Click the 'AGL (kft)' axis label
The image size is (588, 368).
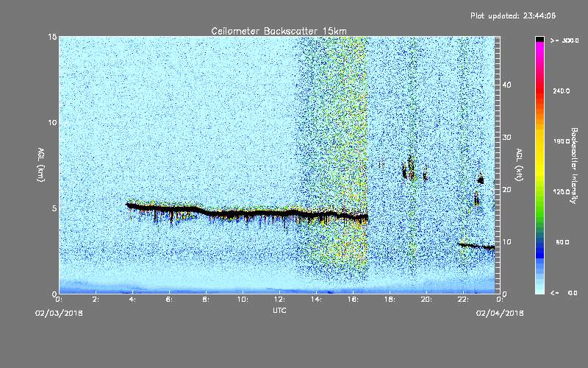520,165
